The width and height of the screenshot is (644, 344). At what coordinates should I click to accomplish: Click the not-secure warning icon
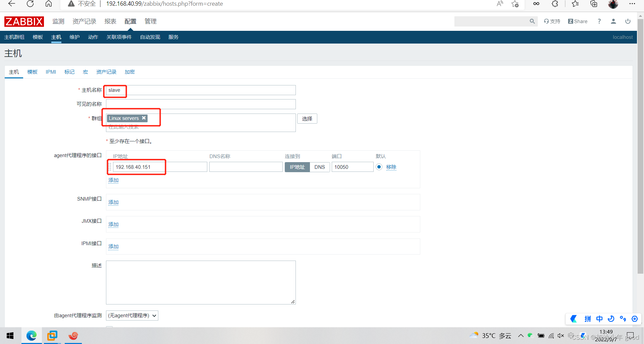[71, 4]
